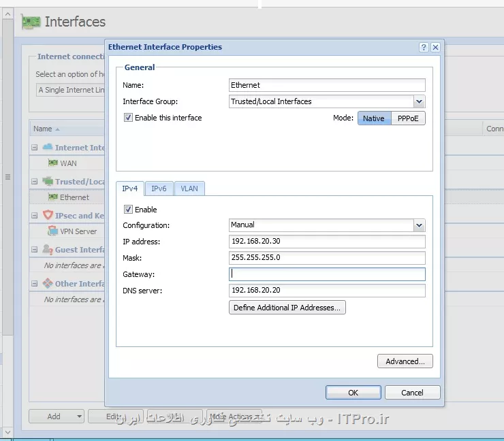This screenshot has width=504, height=441.
Task: Open the Interface Group dropdown
Action: click(419, 101)
